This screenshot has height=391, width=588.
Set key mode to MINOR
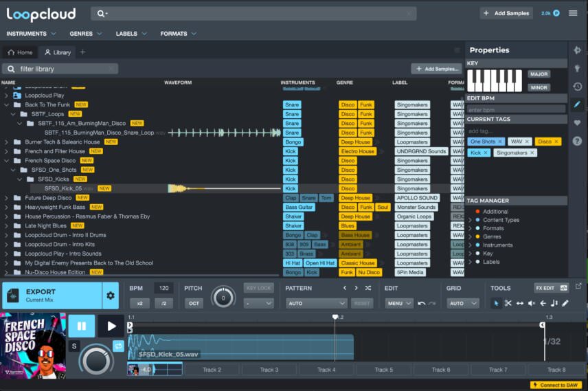(x=539, y=87)
